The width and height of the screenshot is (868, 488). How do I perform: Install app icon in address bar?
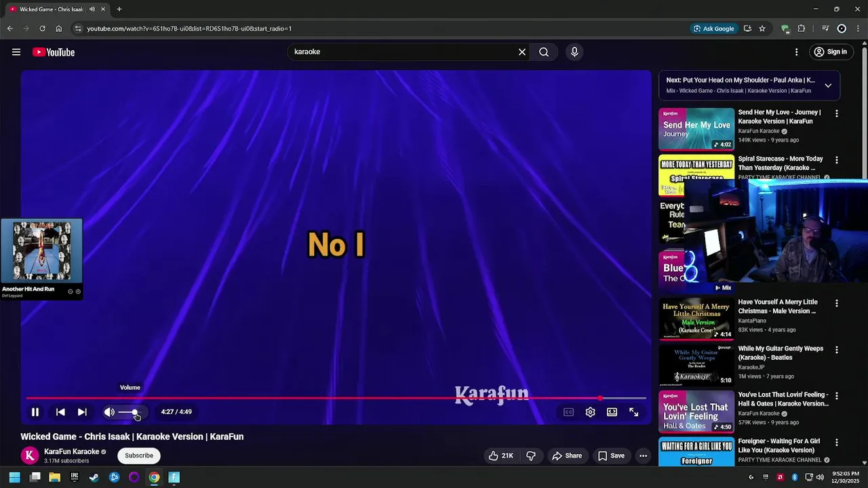[747, 28]
